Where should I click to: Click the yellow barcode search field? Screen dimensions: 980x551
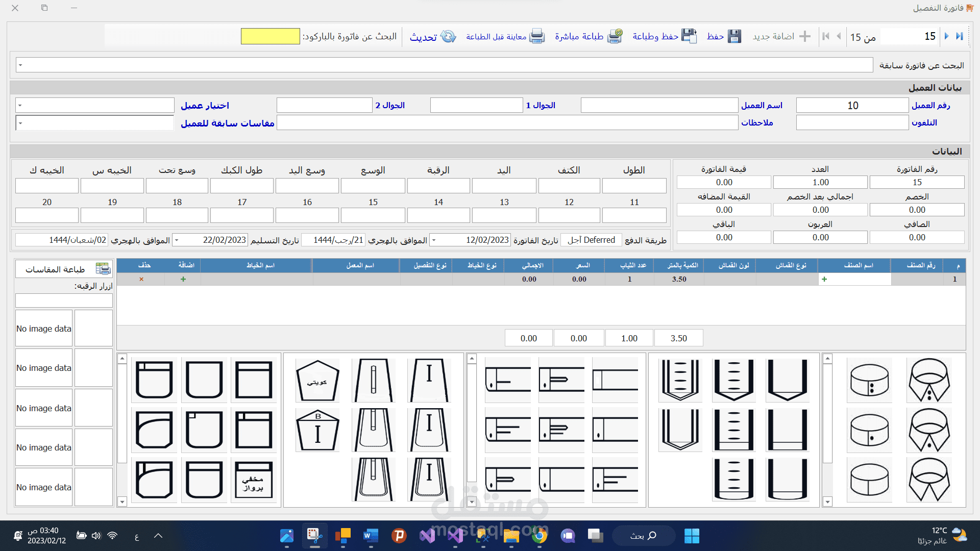[x=270, y=36]
